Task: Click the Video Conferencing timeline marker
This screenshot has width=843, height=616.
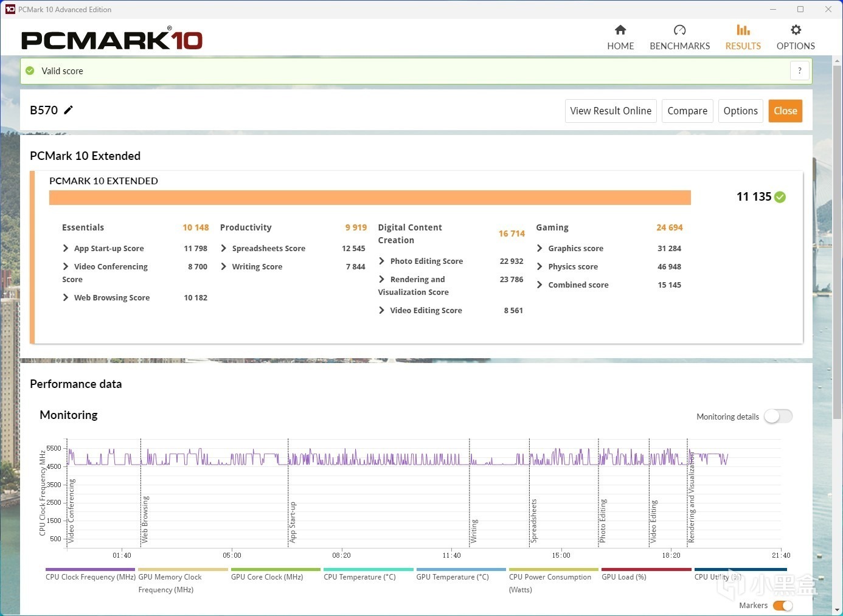Action: point(71,511)
